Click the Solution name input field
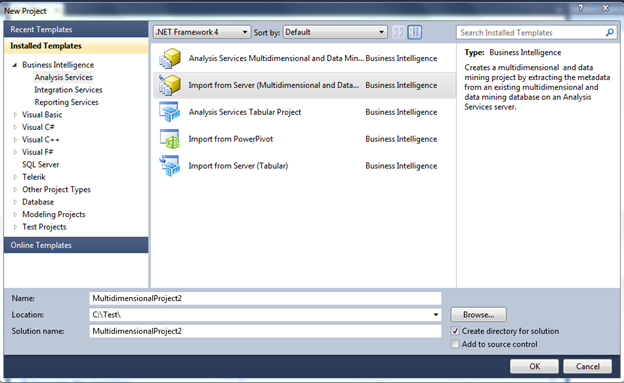 [x=265, y=331]
